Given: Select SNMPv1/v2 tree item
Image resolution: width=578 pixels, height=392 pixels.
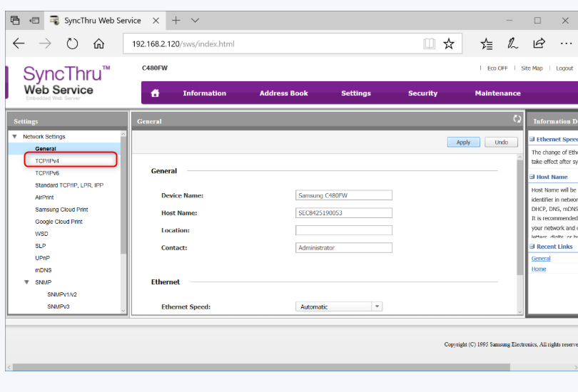Looking at the screenshot, I should click(x=62, y=294).
